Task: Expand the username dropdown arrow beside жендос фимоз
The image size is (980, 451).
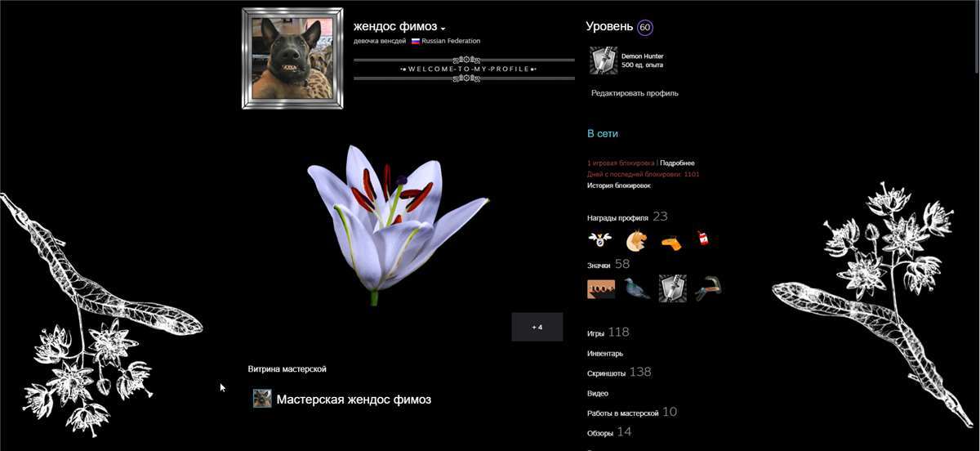Action: click(x=443, y=29)
